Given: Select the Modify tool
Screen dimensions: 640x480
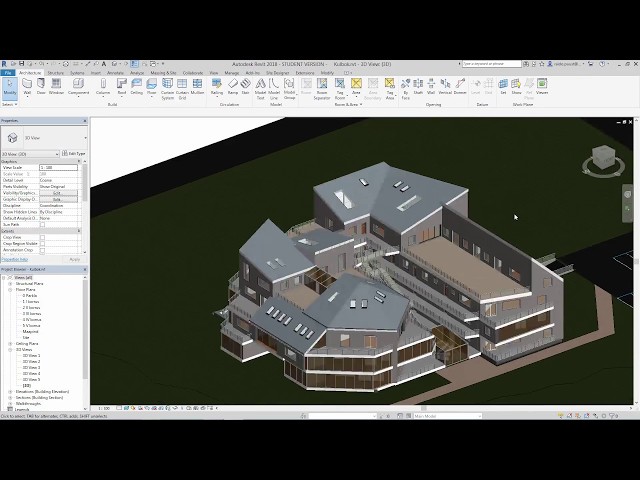Looking at the screenshot, I should (10, 87).
